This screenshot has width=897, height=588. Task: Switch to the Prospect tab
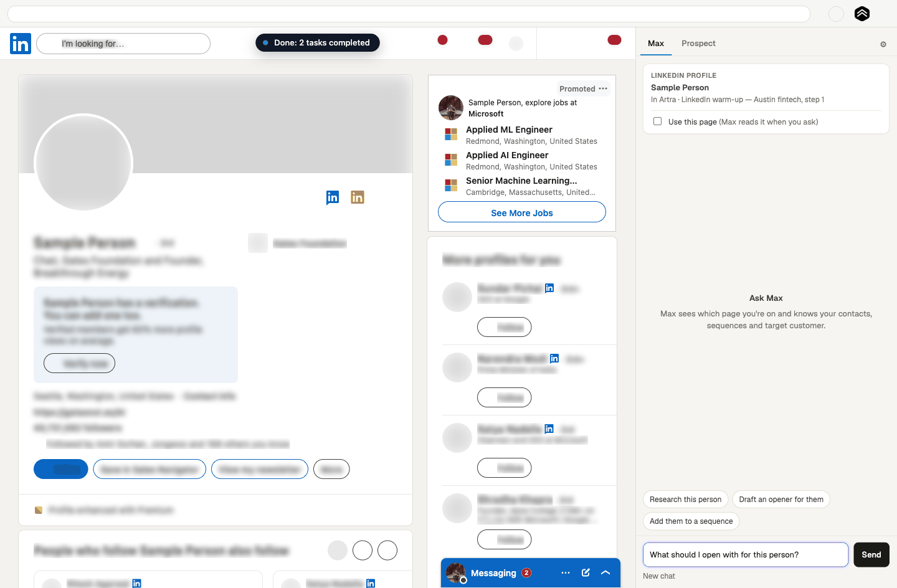pos(698,44)
